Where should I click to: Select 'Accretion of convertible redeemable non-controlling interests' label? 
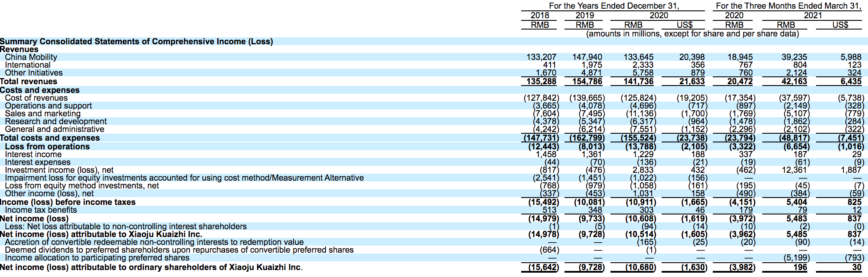point(154,242)
